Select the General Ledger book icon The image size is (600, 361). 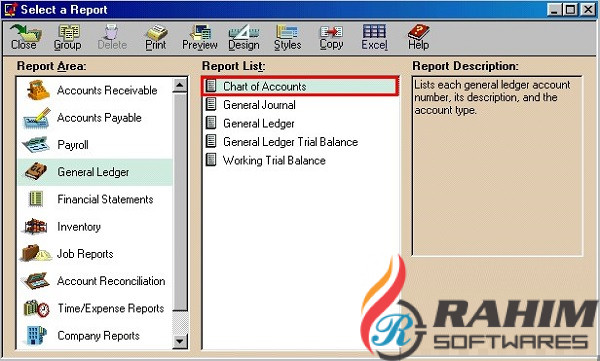(36, 172)
